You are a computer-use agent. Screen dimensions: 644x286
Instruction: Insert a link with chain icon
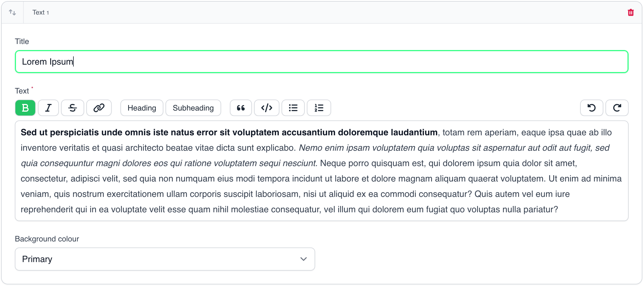[x=99, y=108]
